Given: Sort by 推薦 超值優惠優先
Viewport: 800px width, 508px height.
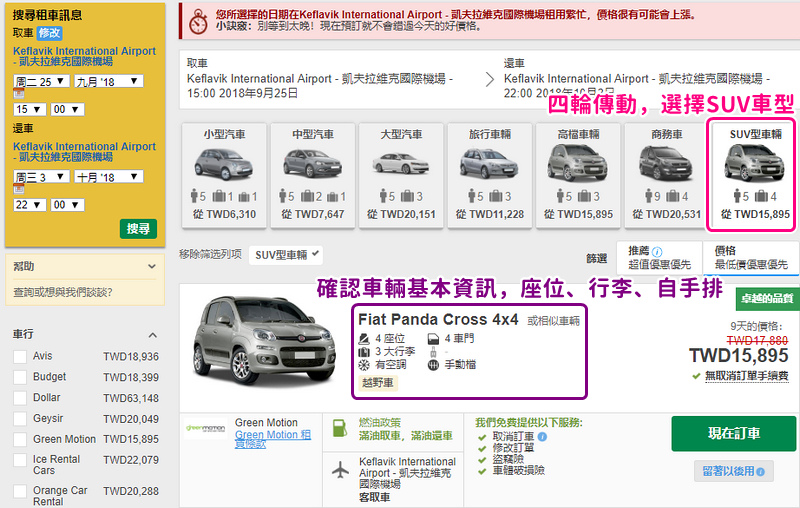Looking at the screenshot, I should (x=659, y=258).
